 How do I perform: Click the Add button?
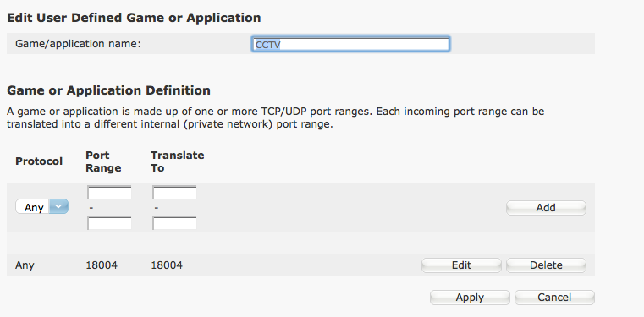click(546, 207)
